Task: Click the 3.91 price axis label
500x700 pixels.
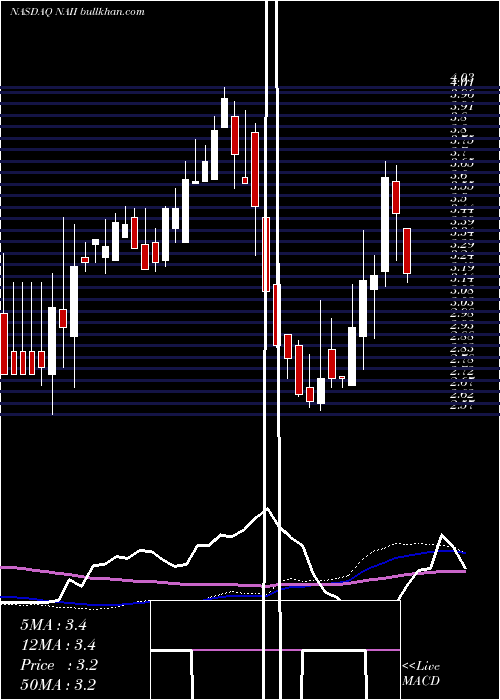Action: click(462, 106)
